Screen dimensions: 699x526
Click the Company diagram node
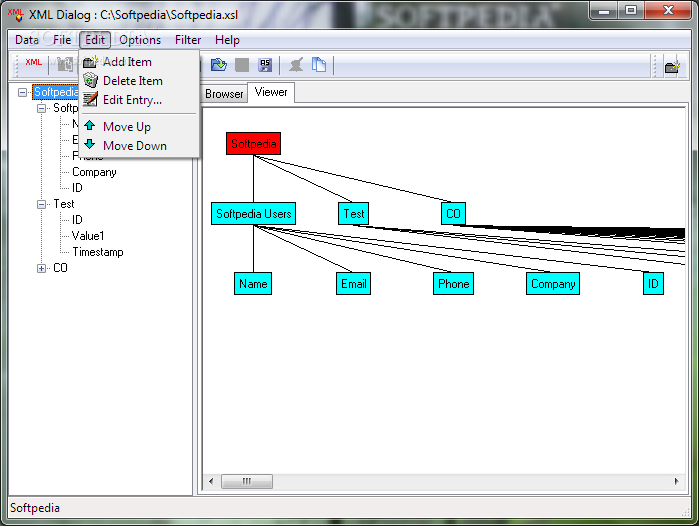553,284
